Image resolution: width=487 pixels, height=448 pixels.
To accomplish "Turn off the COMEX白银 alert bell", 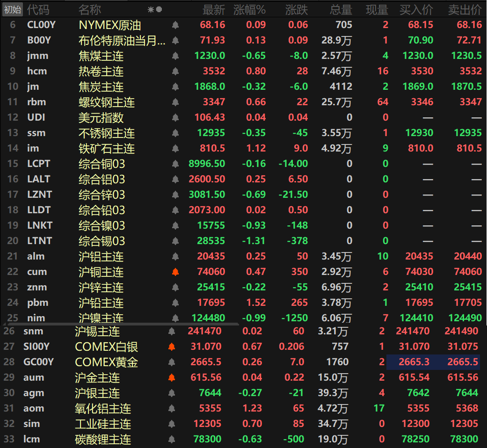I will [x=175, y=346].
